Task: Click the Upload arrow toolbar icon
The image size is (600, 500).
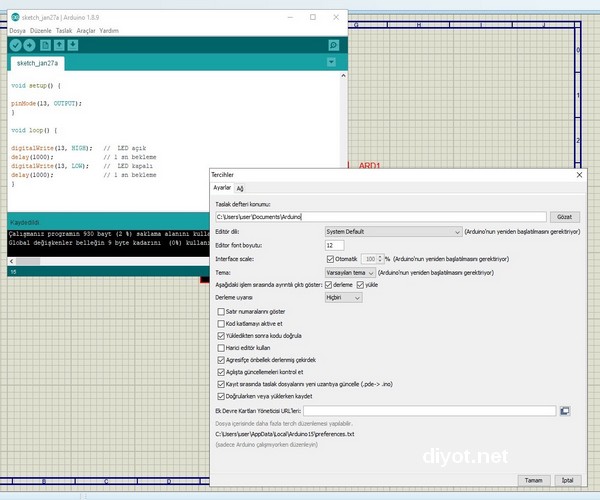Action: [x=29, y=46]
